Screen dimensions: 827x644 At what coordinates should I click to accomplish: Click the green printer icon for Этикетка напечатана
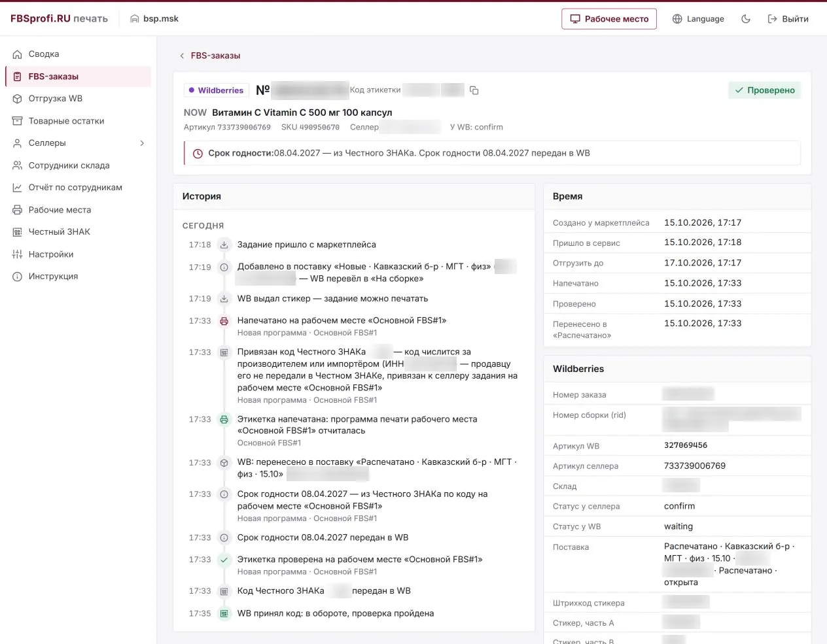(224, 420)
